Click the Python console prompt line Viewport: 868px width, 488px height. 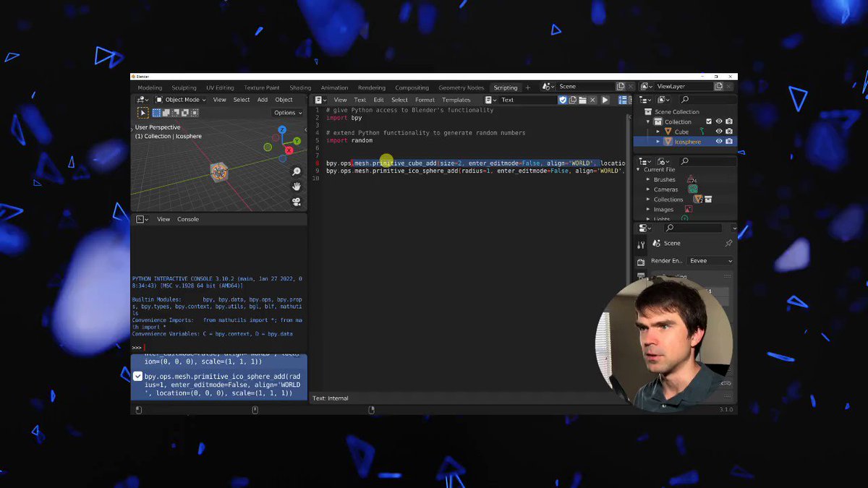click(x=218, y=348)
